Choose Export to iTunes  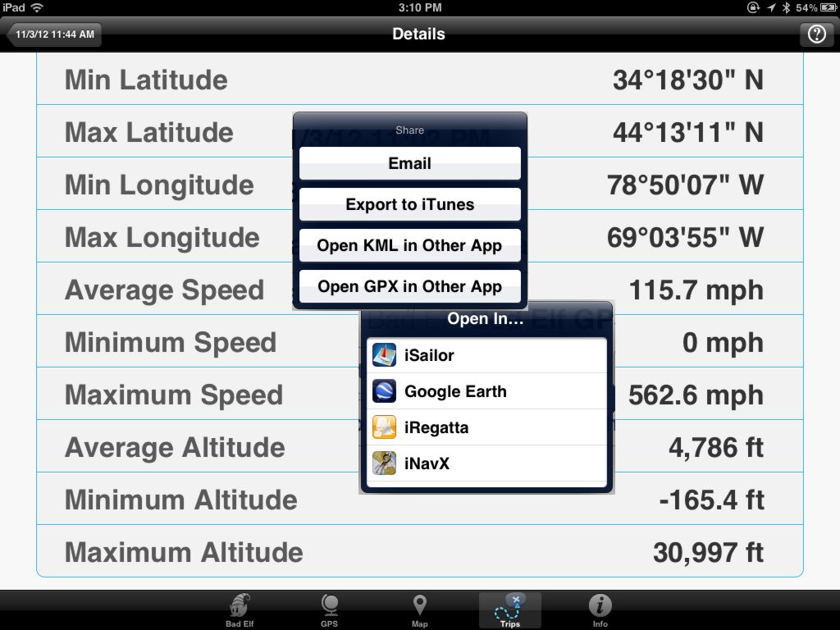click(x=410, y=204)
